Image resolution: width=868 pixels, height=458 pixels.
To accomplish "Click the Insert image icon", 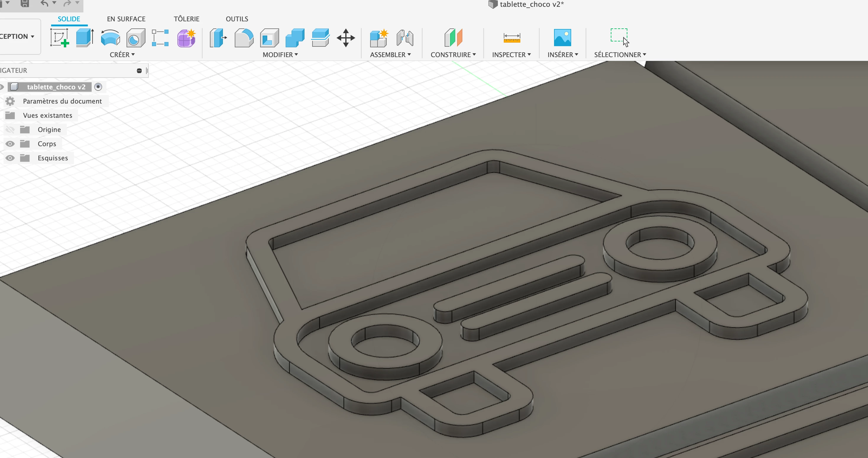I will click(x=562, y=38).
